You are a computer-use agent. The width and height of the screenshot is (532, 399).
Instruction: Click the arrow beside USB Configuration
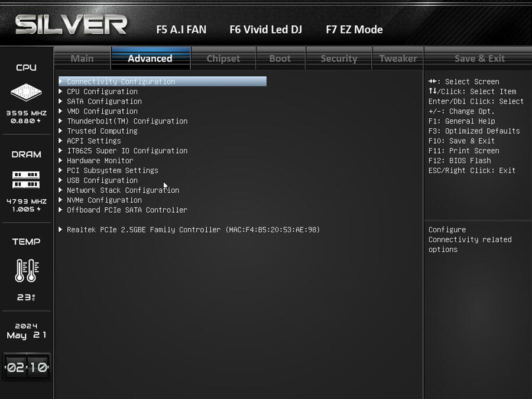(x=60, y=180)
